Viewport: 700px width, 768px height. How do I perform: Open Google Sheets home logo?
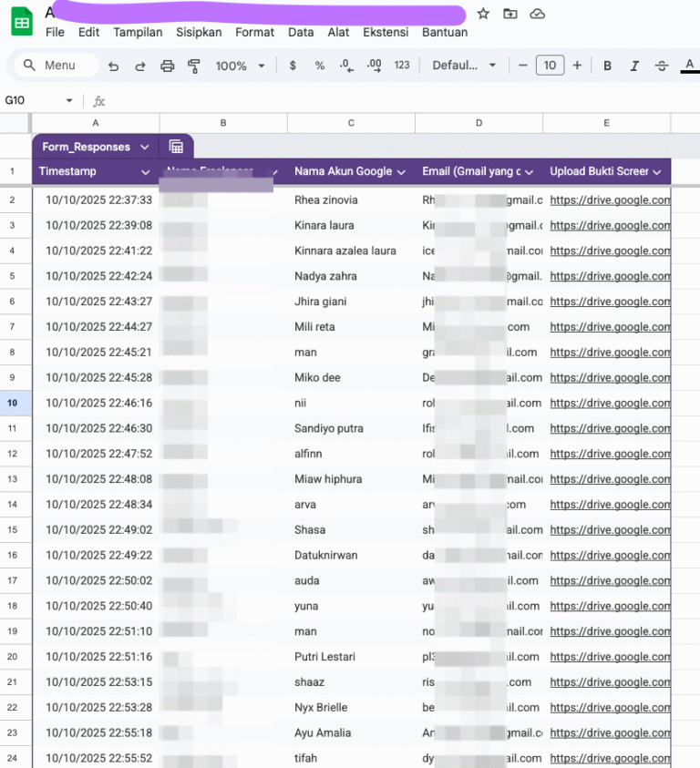[x=22, y=22]
